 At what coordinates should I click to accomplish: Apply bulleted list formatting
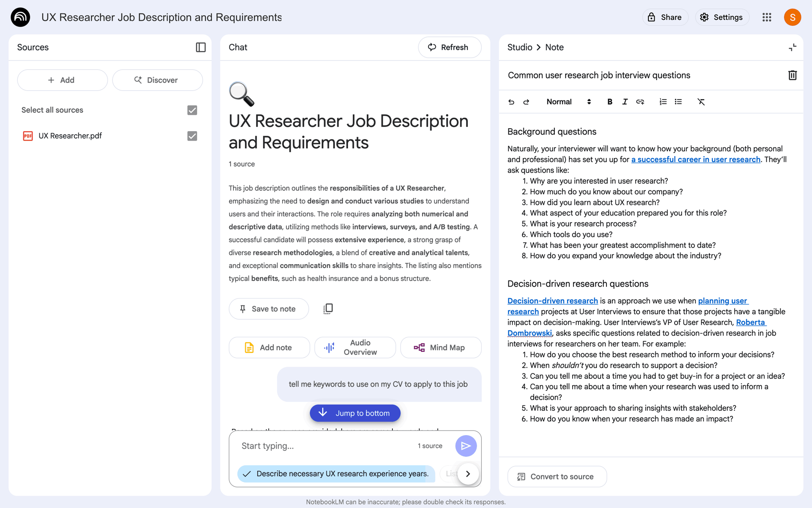(x=678, y=102)
